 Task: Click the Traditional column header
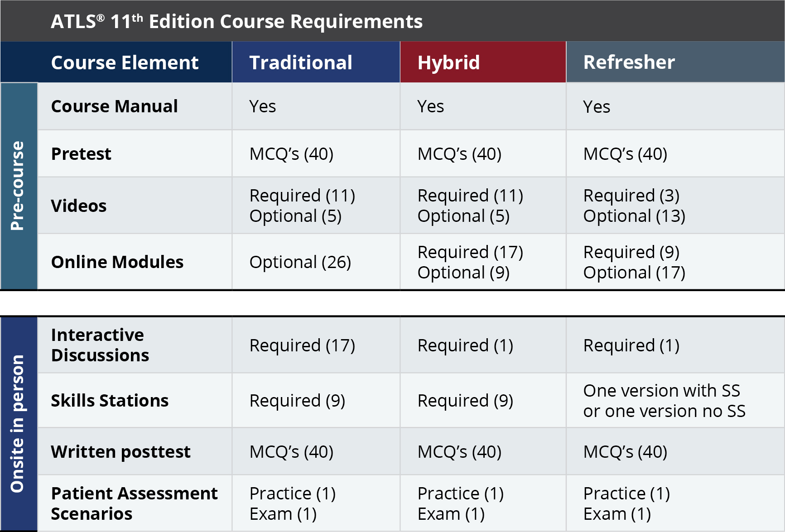[301, 62]
